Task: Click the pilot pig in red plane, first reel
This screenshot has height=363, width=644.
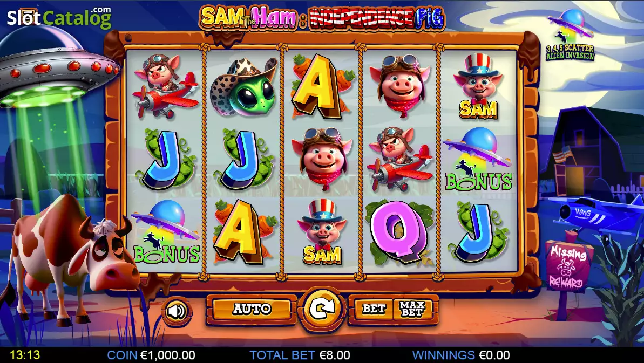Action: (x=164, y=86)
